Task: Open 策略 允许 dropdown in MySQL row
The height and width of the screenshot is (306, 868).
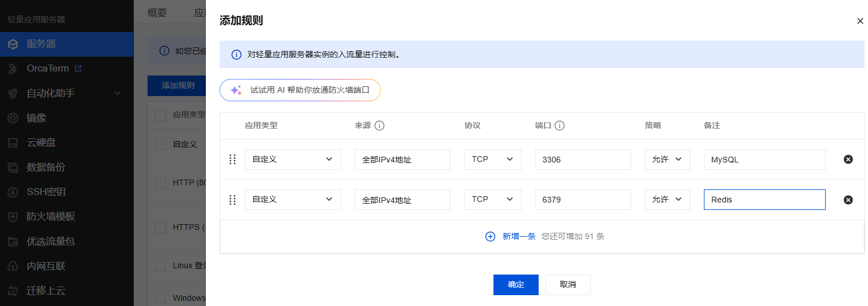Action: [x=667, y=160]
